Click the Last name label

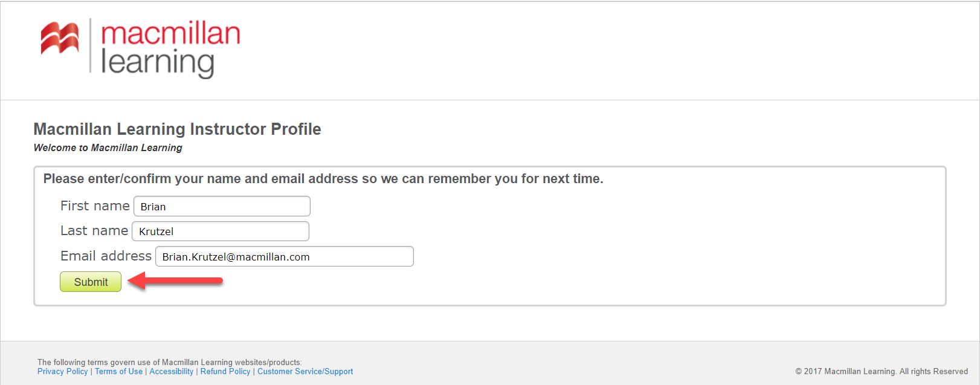pos(94,231)
